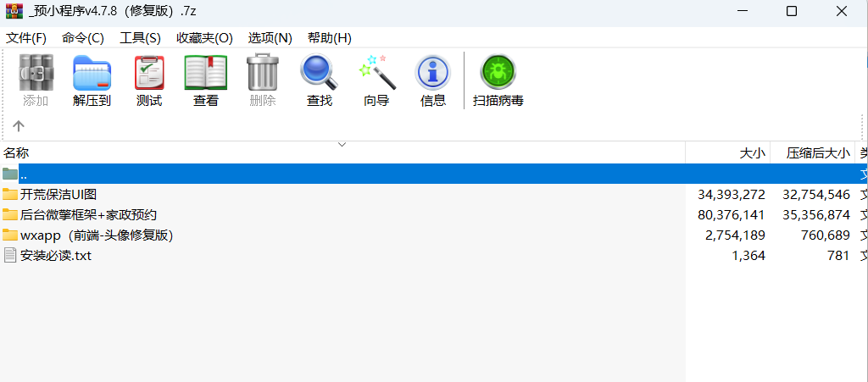Select the 开荒保洁UI图 folder
Viewport: 868px width, 382px height.
tap(58, 194)
